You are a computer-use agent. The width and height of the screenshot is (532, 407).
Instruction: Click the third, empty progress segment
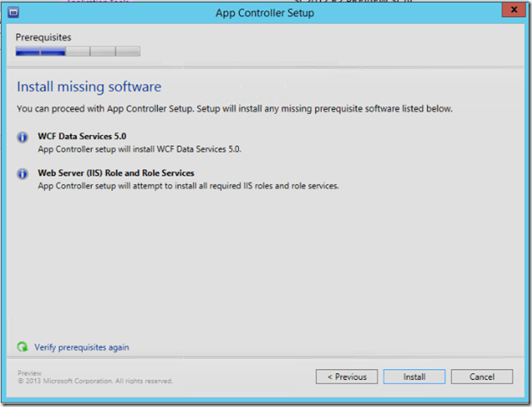78,52
